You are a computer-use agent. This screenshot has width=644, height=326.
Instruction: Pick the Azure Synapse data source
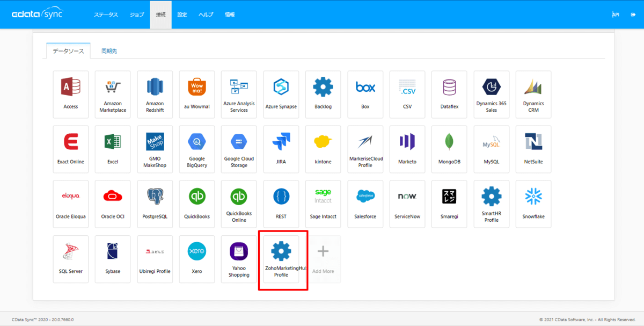click(281, 95)
